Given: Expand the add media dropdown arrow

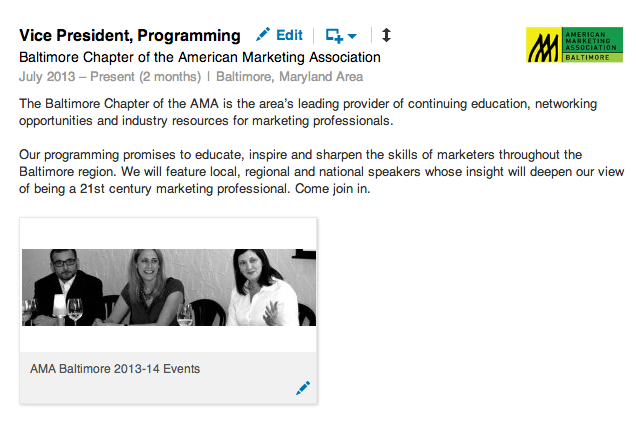Looking at the screenshot, I should (352, 36).
